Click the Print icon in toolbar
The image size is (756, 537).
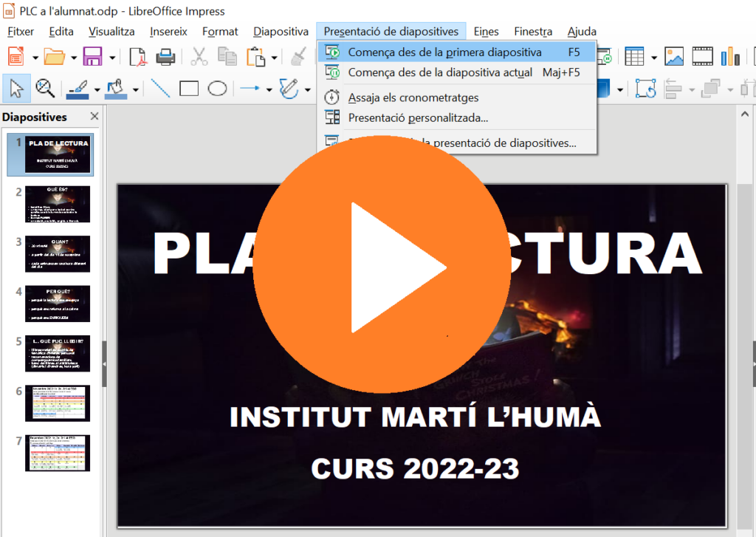click(165, 57)
